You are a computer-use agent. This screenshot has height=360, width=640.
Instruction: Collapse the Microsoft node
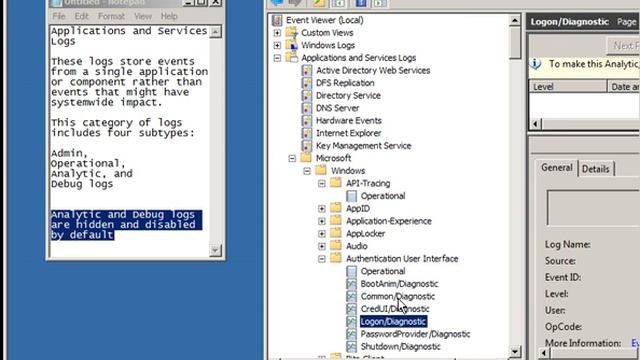point(292,158)
